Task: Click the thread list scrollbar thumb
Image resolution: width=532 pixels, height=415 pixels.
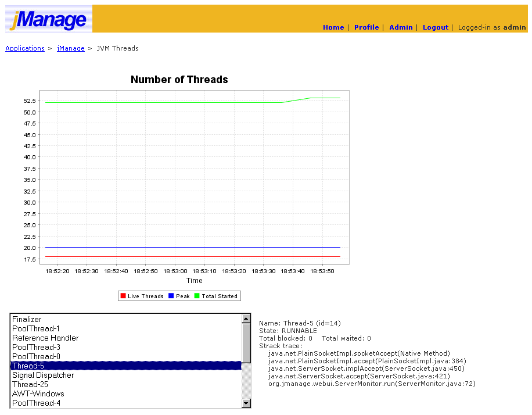Action: (x=246, y=343)
